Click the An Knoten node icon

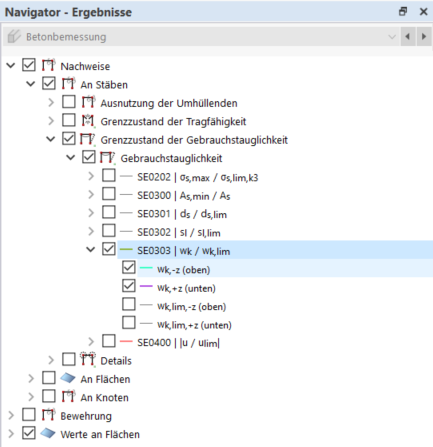pyautogui.click(x=68, y=397)
